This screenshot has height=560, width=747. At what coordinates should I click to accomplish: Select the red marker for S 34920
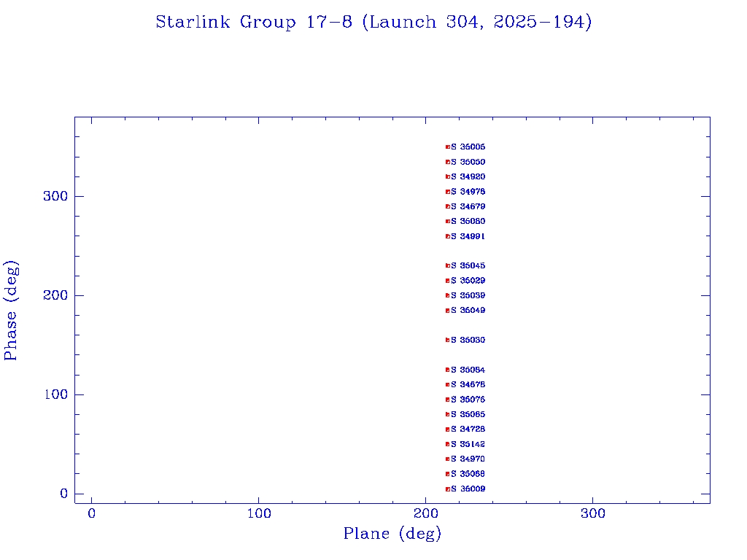click(x=448, y=176)
